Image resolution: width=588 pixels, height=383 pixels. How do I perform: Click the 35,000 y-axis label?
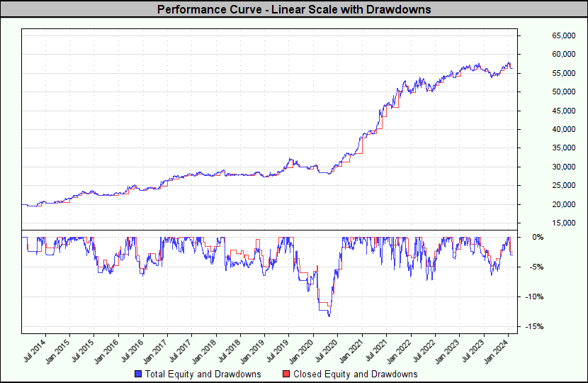point(564,148)
